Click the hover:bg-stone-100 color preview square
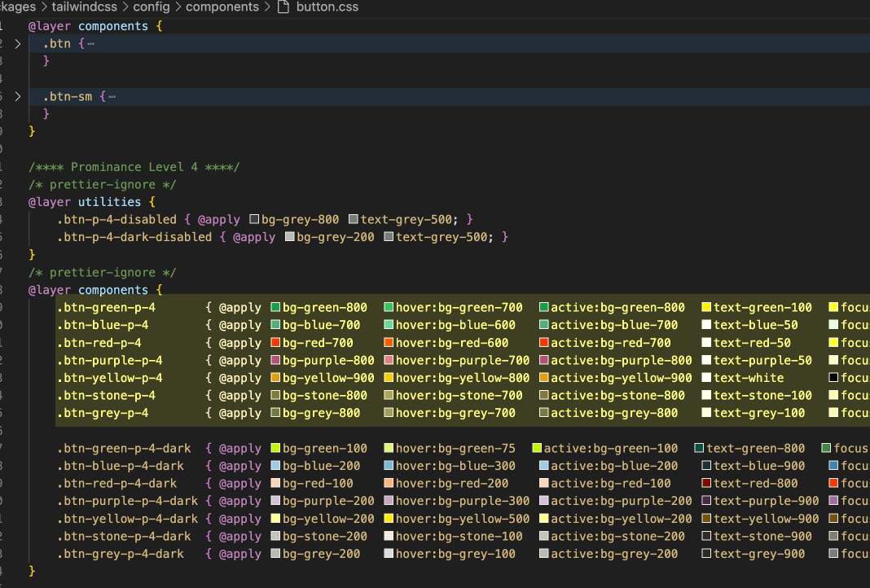 tap(389, 537)
